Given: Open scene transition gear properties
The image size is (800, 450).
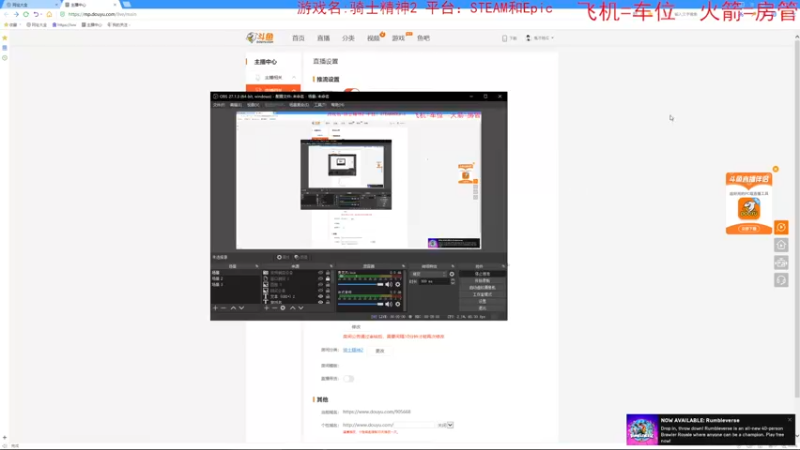Looking at the screenshot, I should pos(452,274).
